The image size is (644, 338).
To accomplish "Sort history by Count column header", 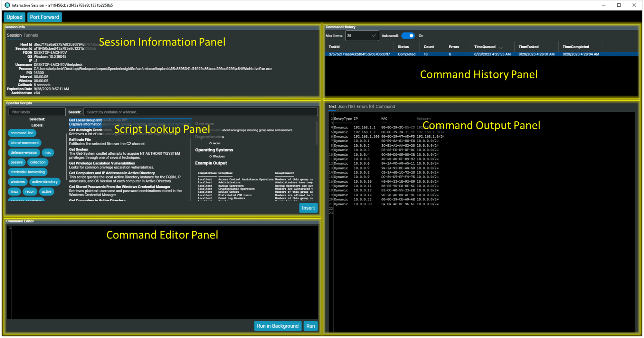I will 429,47.
